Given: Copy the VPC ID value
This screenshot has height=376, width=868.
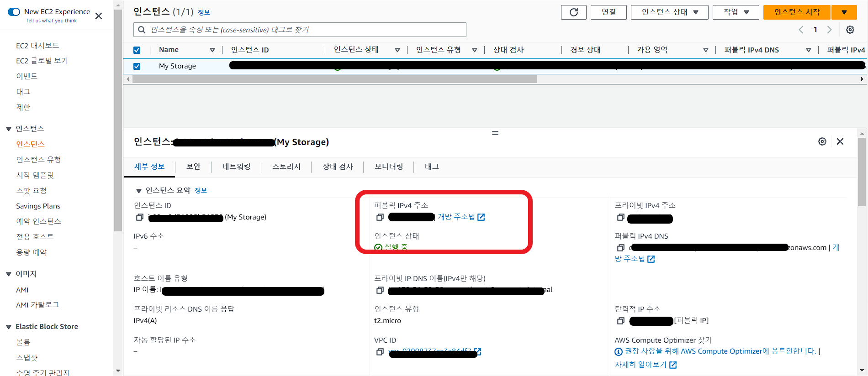Looking at the screenshot, I should (x=380, y=352).
